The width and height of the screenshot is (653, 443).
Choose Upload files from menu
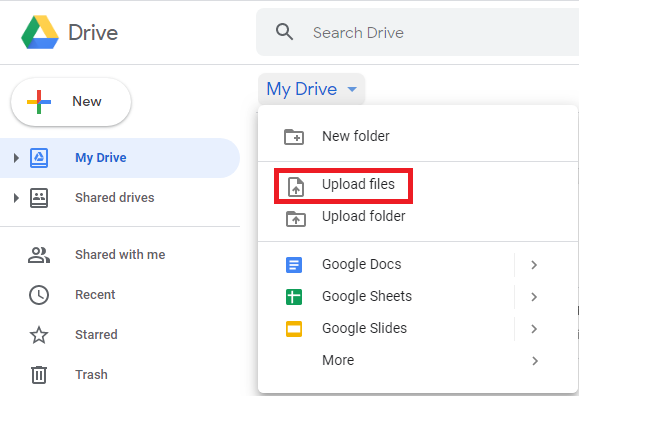[x=418, y=184]
